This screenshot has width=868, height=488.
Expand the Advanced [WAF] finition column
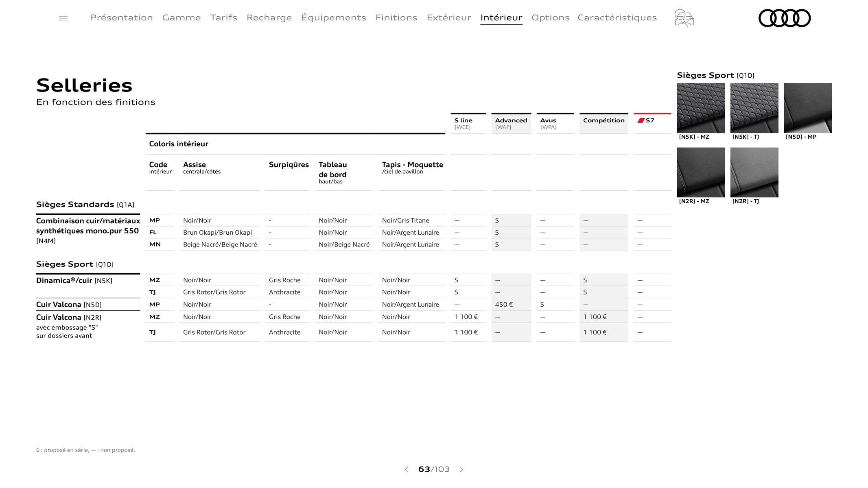(x=511, y=123)
